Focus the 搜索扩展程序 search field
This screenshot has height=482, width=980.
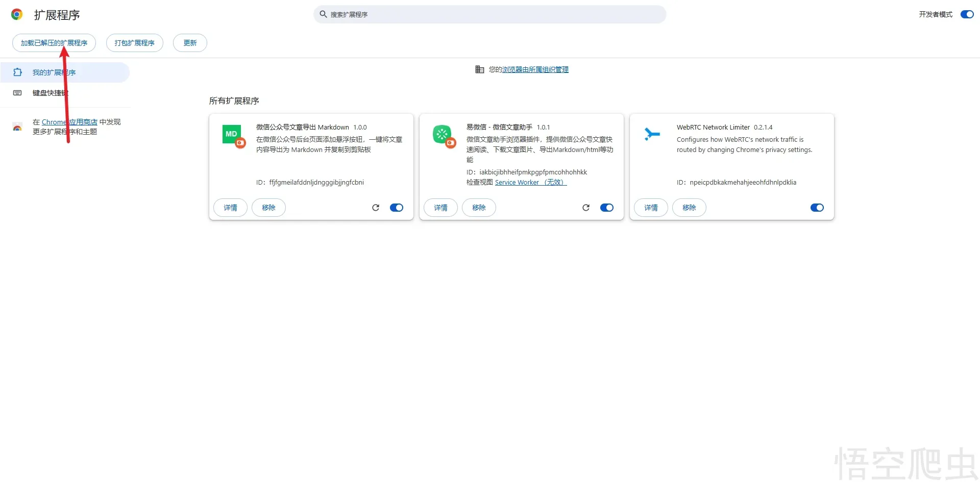click(490, 14)
